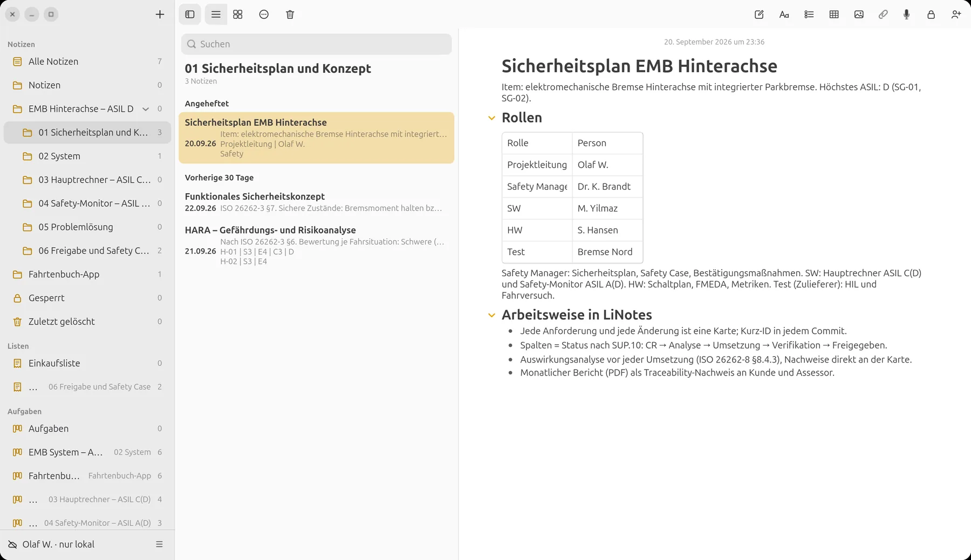This screenshot has height=560, width=971.
Task: Insert a table using toolbar icon
Action: 834,15
